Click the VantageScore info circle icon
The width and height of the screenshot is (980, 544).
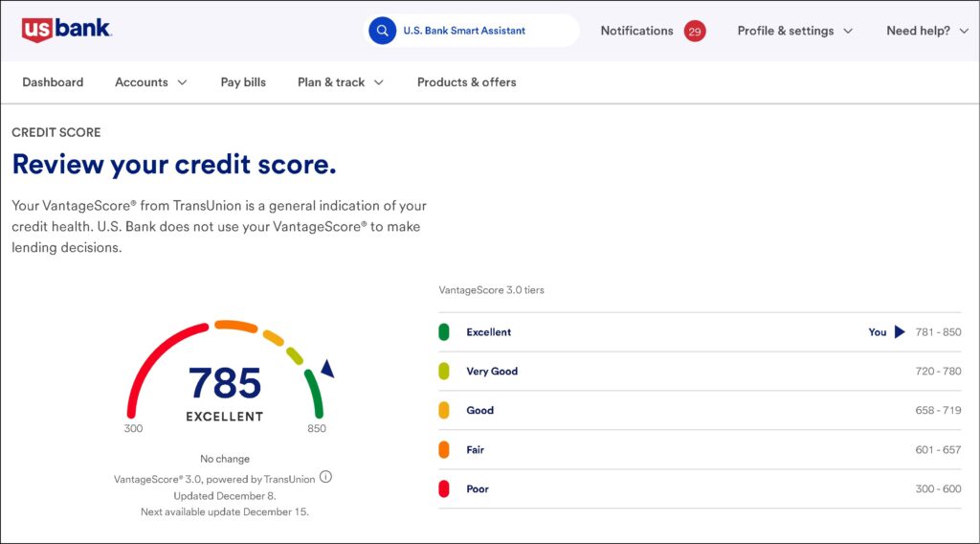[325, 477]
